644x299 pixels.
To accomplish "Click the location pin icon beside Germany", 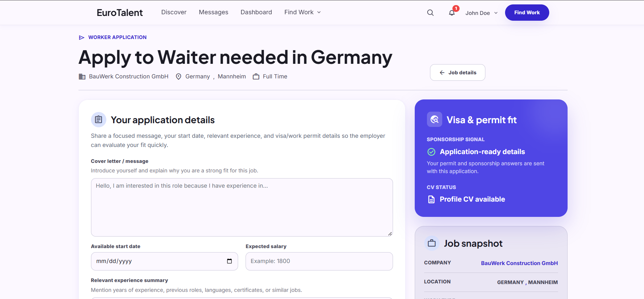I will pos(178,77).
